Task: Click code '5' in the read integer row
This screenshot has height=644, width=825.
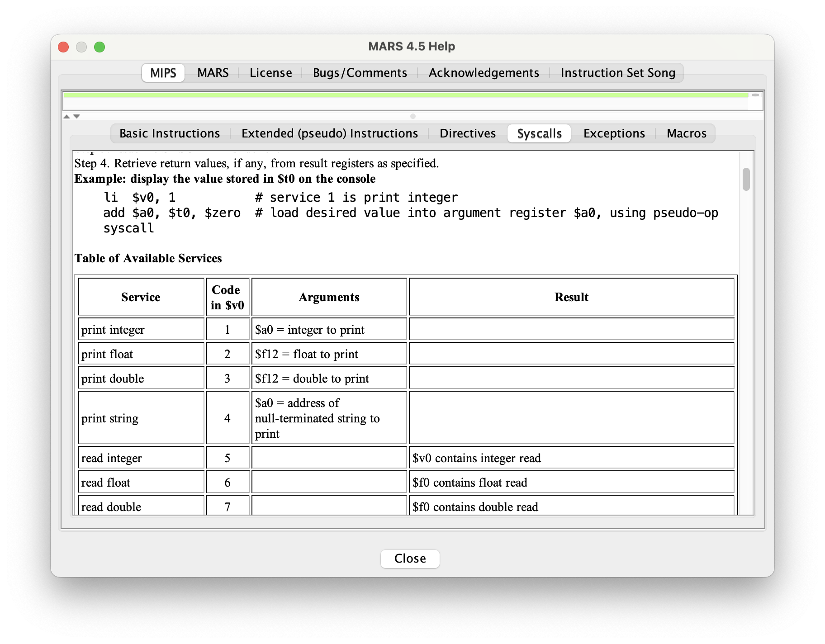Action: coord(228,458)
